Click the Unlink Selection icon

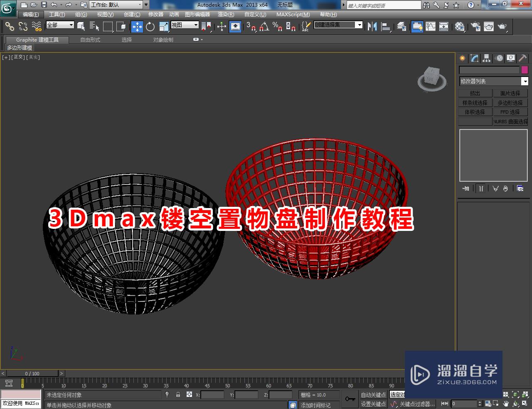pos(23,27)
